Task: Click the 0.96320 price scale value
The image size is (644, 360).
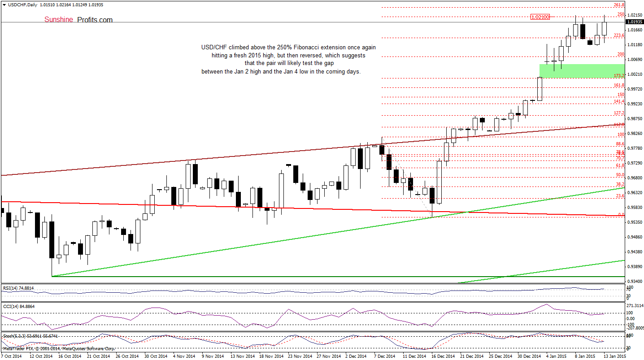Action: [x=635, y=193]
